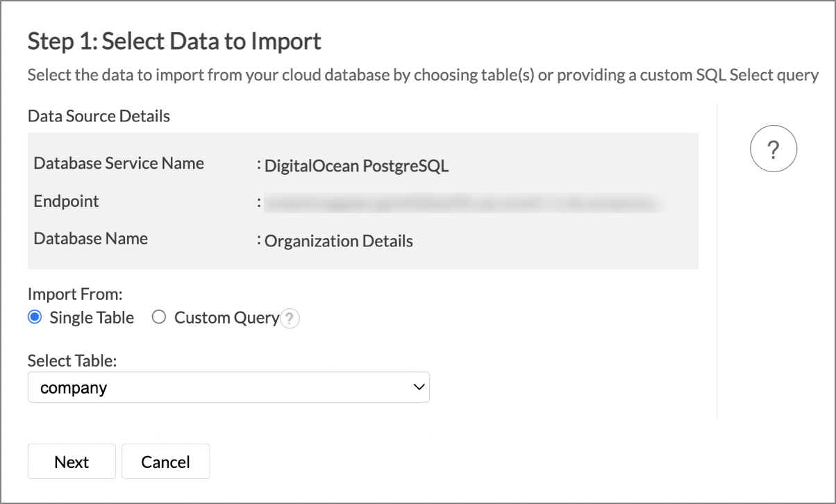Click the 'Select Table:' field label
The width and height of the screenshot is (836, 504).
tap(73, 361)
